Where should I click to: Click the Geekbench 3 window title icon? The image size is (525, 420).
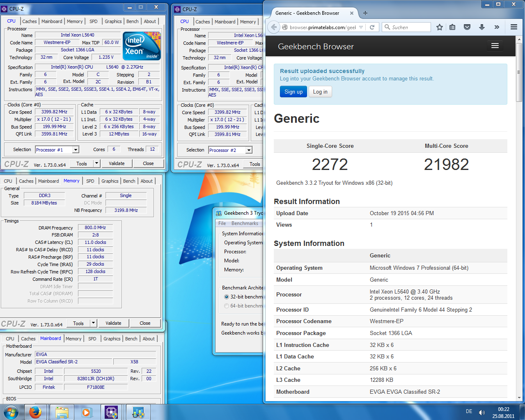pos(219,213)
